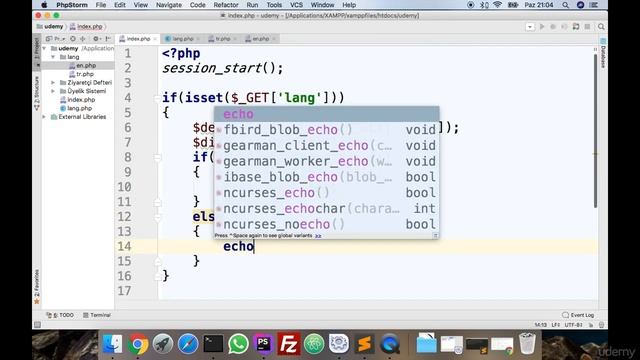Open Spotlight search in menu bar
Viewport: 640px width, 360px height.
(x=565, y=5)
